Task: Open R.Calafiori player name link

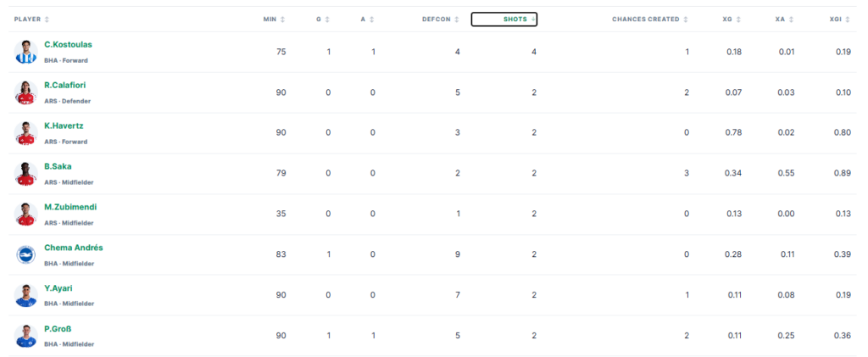Action: 64,86
